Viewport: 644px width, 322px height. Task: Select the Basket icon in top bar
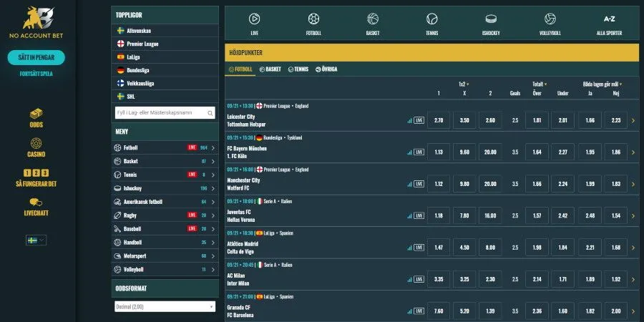pos(373,19)
